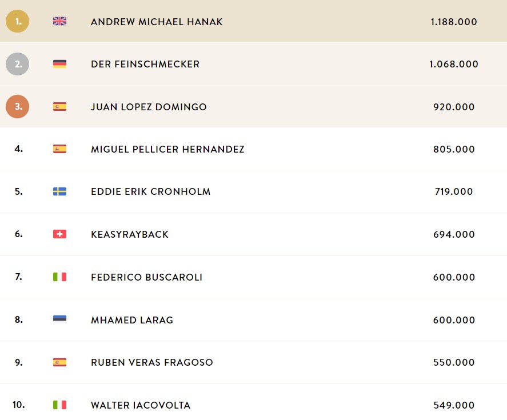Image resolution: width=507 pixels, height=420 pixels.
Task: Click the Swiss flag beside Keasyrayback
Action: [59, 234]
